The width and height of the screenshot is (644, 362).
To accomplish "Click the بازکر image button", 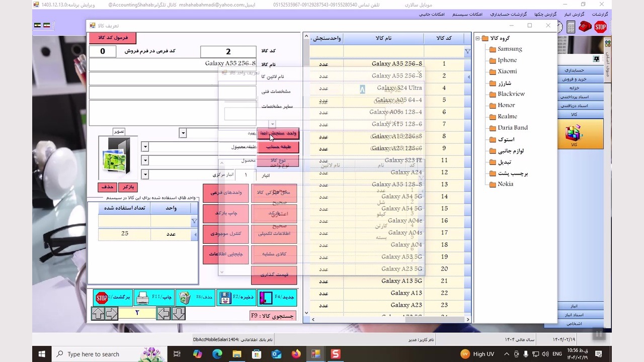I will point(128,187).
